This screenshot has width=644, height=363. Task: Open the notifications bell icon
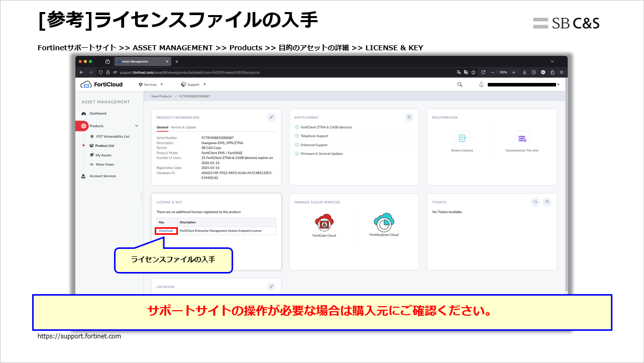[x=481, y=84]
